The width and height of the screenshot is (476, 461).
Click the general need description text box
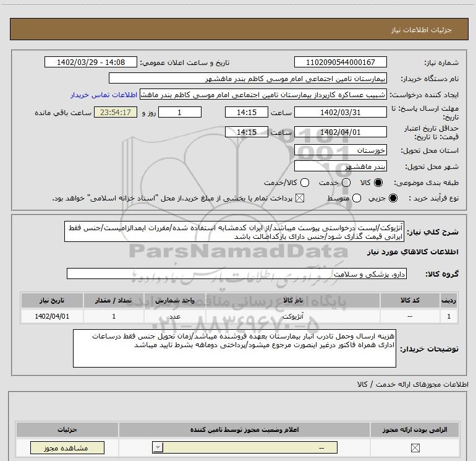click(234, 231)
